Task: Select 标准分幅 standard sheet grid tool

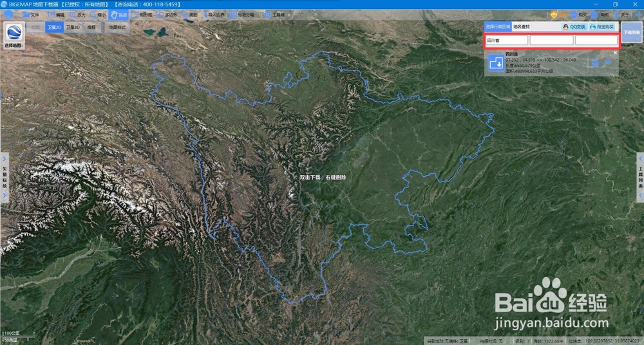Action: pos(242,15)
